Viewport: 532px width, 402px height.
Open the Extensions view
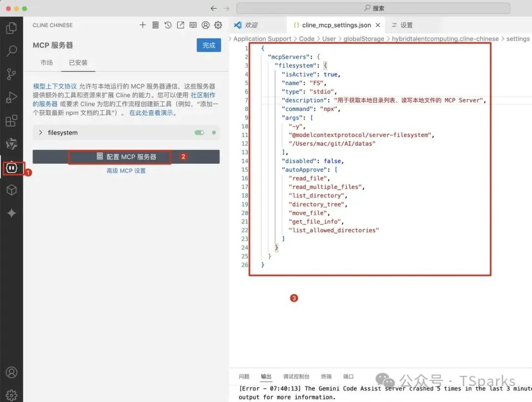coord(12,121)
